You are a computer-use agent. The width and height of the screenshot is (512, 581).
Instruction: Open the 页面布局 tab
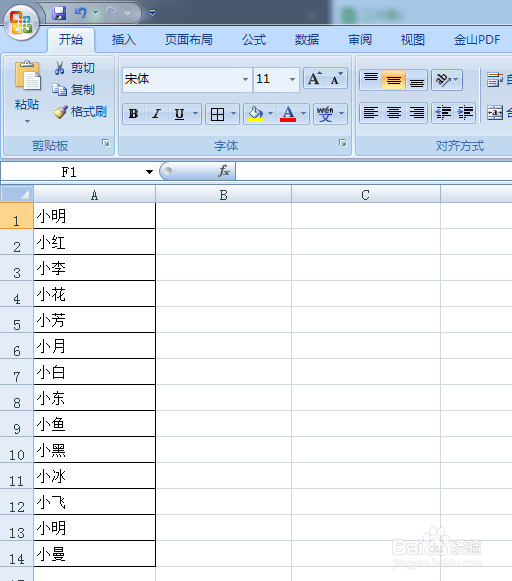pos(189,39)
